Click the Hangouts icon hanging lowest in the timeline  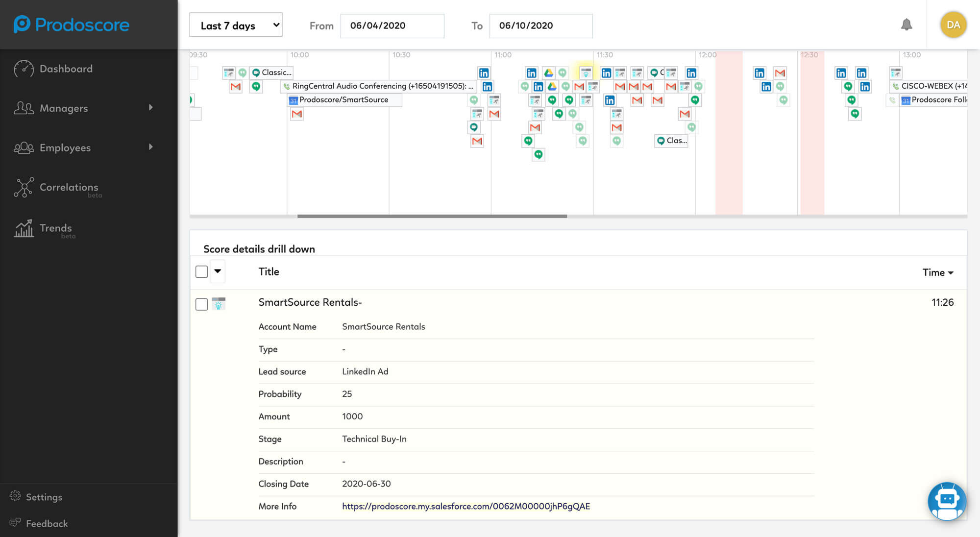tap(539, 155)
